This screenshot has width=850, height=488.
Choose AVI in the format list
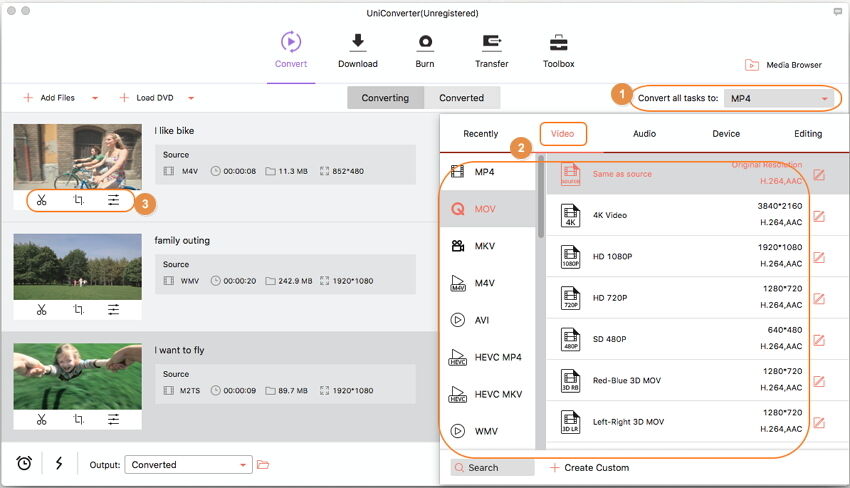(x=488, y=320)
